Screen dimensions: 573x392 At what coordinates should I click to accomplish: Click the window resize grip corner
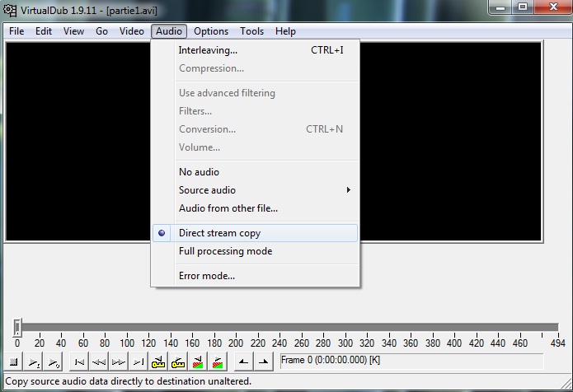(x=566, y=384)
